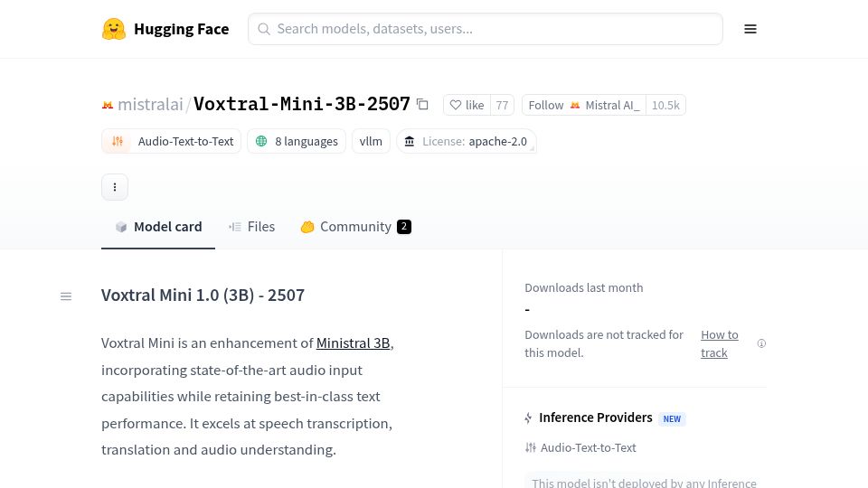This screenshot has width=868, height=488.
Task: Click the Downloads last month label
Action: pyautogui.click(x=584, y=287)
